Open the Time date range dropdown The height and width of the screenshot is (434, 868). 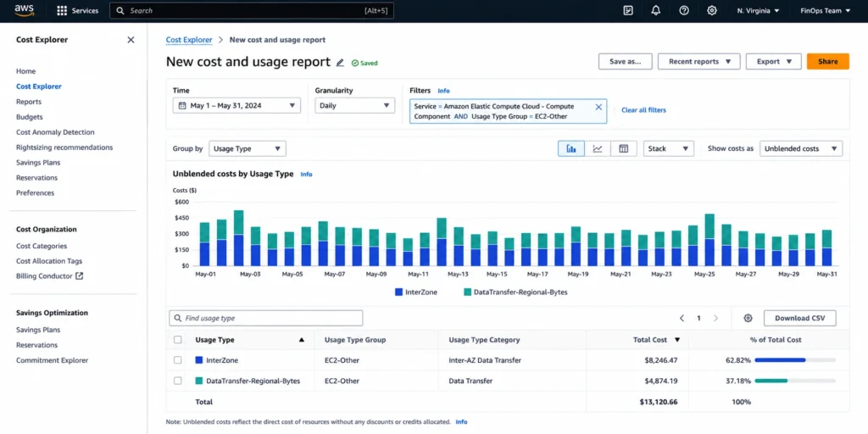click(x=236, y=106)
